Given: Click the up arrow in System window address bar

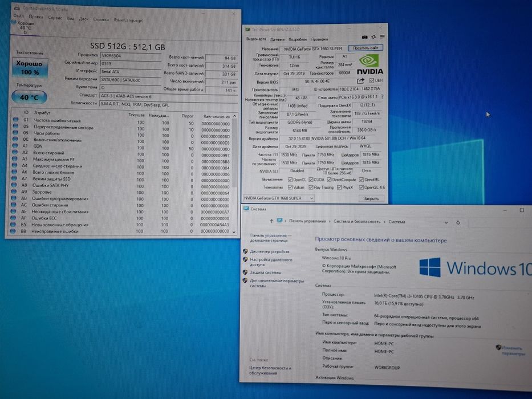Looking at the screenshot, I should pos(271,221).
